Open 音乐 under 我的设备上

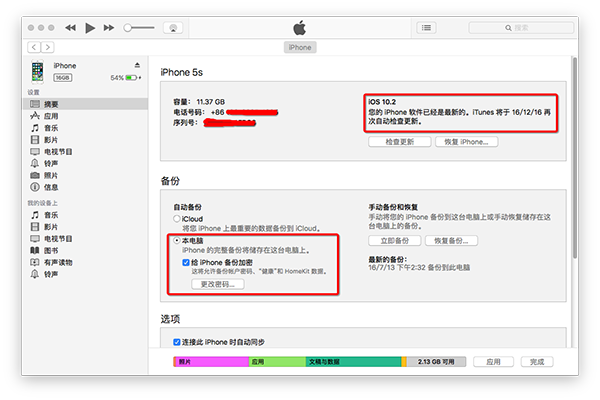[x=85, y=215]
